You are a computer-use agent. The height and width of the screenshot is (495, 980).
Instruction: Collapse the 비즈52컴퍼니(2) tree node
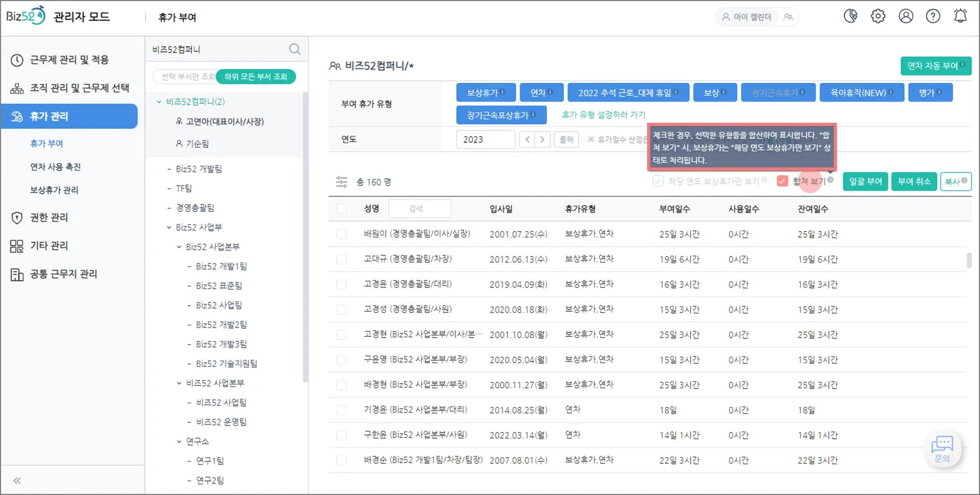pyautogui.click(x=159, y=102)
